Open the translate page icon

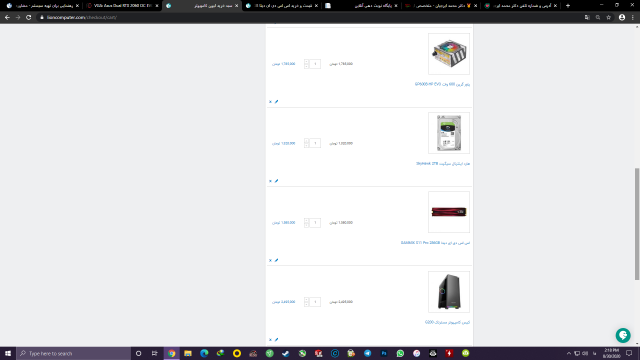[x=587, y=18]
